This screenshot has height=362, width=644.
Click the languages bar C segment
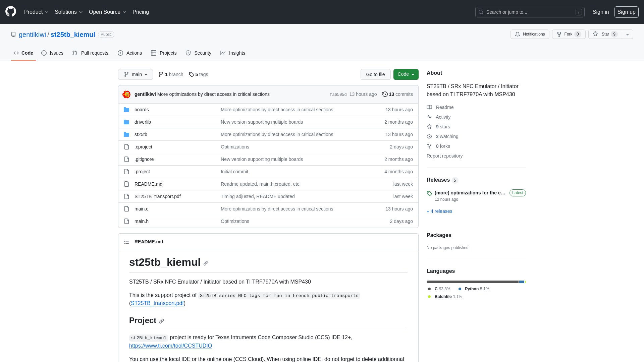473,282
